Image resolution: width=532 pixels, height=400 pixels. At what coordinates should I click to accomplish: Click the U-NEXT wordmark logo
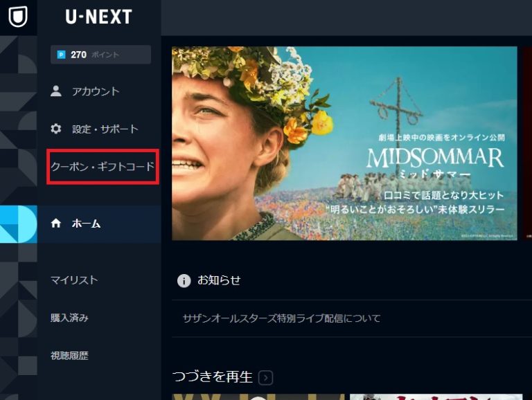[99, 17]
